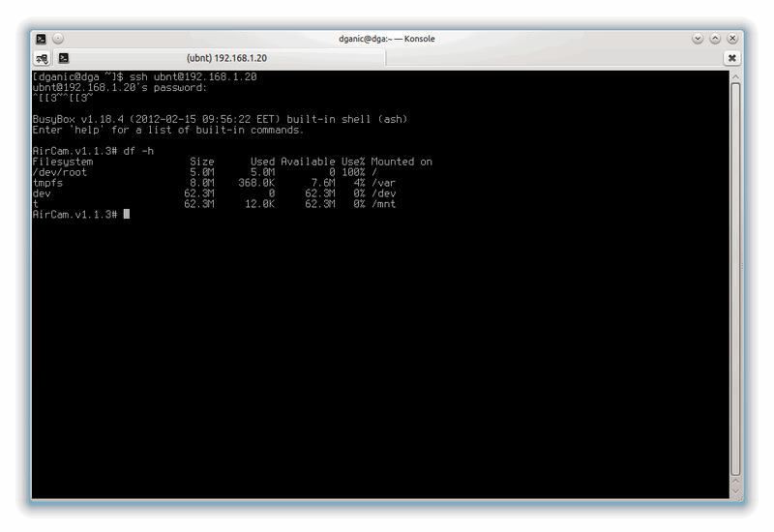Click the '/var' mount point text

coord(383,183)
